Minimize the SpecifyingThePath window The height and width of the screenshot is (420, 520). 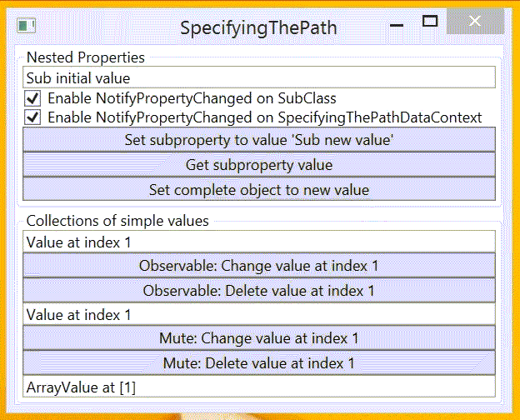(397, 24)
